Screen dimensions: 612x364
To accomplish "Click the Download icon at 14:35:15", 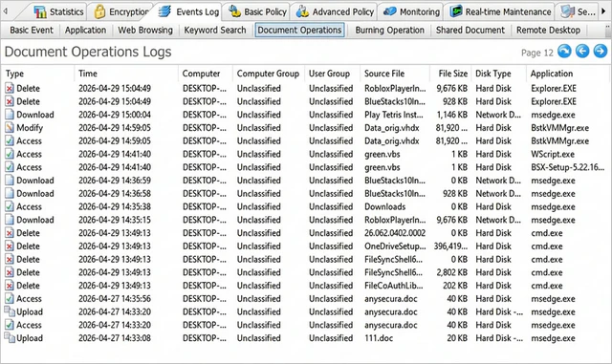I will pyautogui.click(x=10, y=220).
